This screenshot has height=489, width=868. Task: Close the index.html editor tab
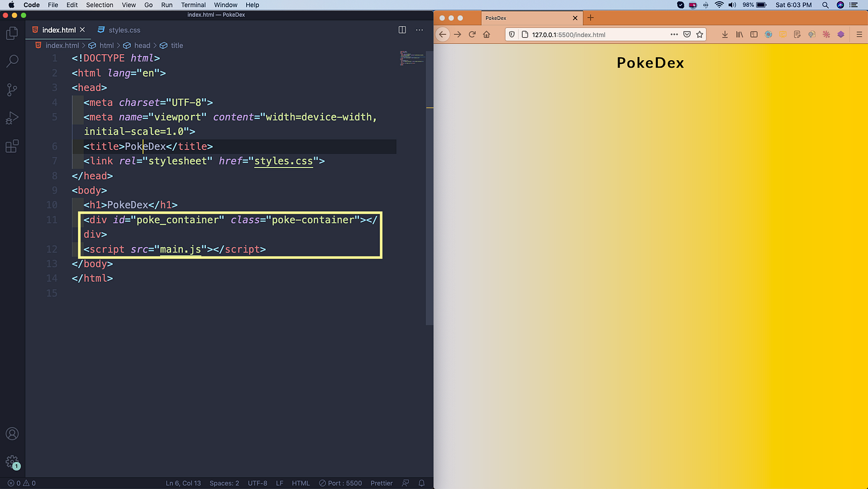point(82,30)
